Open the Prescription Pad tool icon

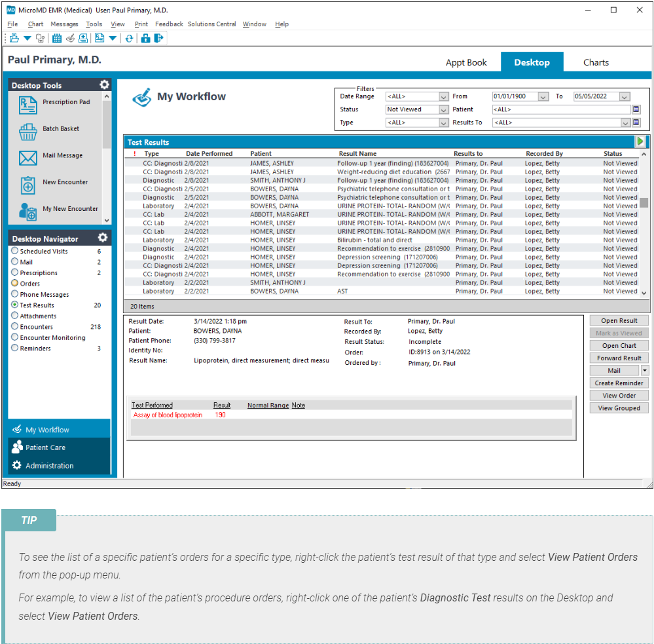[28, 105]
